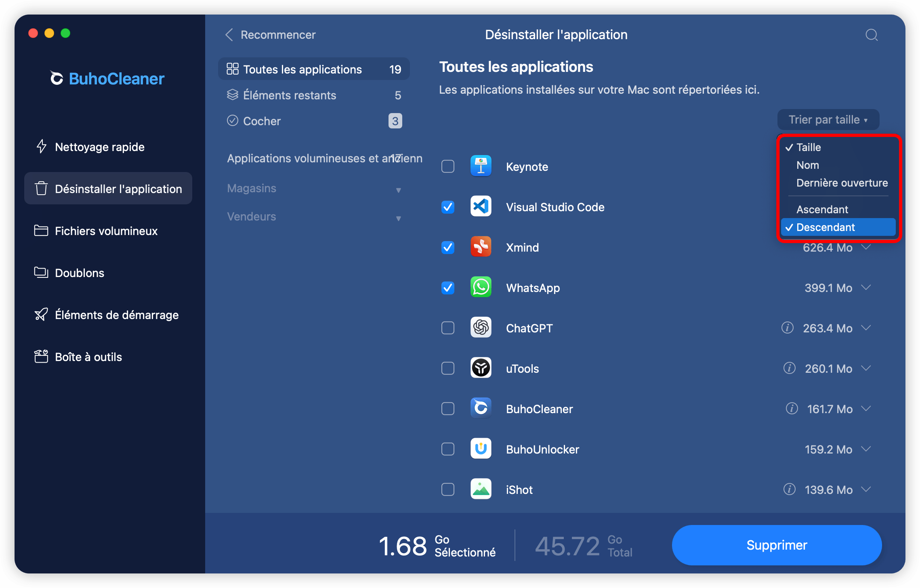Click the BuhoCleaner app icon in list
Screen dimensions: 920x588
[481, 408]
